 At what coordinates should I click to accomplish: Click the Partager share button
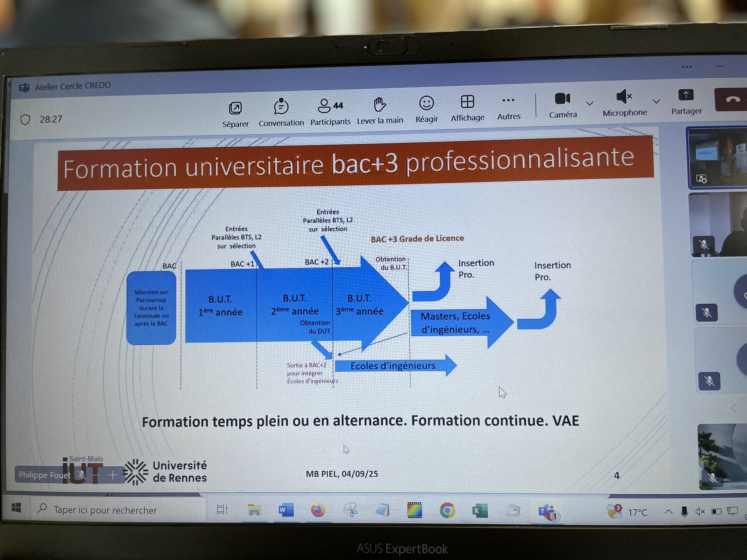point(686,96)
